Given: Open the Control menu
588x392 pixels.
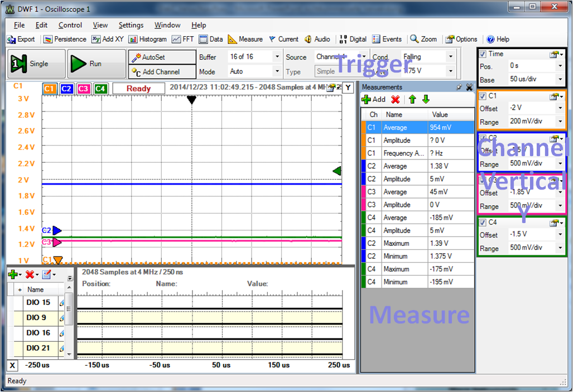Looking at the screenshot, I should click(70, 25).
